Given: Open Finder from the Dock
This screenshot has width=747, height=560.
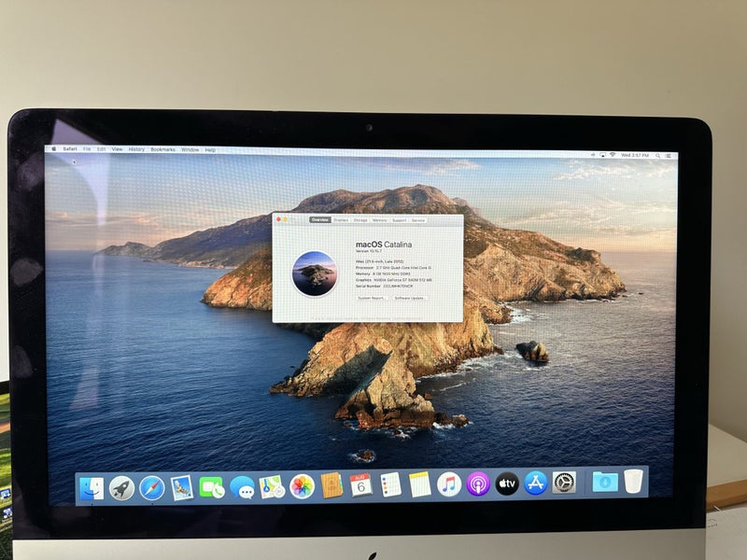Looking at the screenshot, I should pos(92,487).
